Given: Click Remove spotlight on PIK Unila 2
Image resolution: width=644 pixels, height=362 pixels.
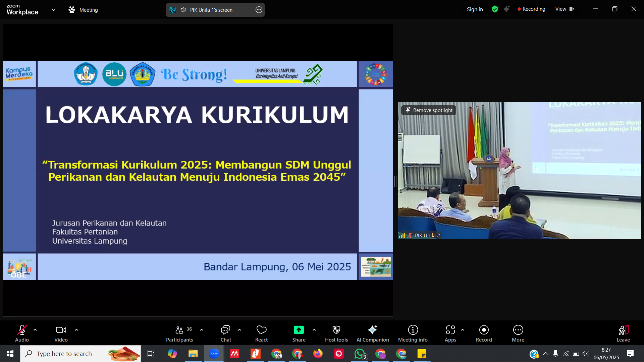Looking at the screenshot, I should (x=429, y=110).
